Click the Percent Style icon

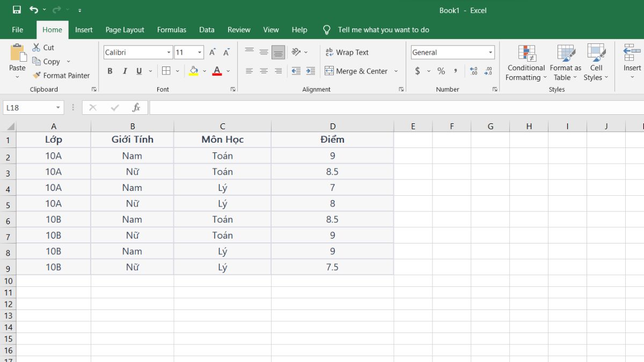(x=441, y=71)
